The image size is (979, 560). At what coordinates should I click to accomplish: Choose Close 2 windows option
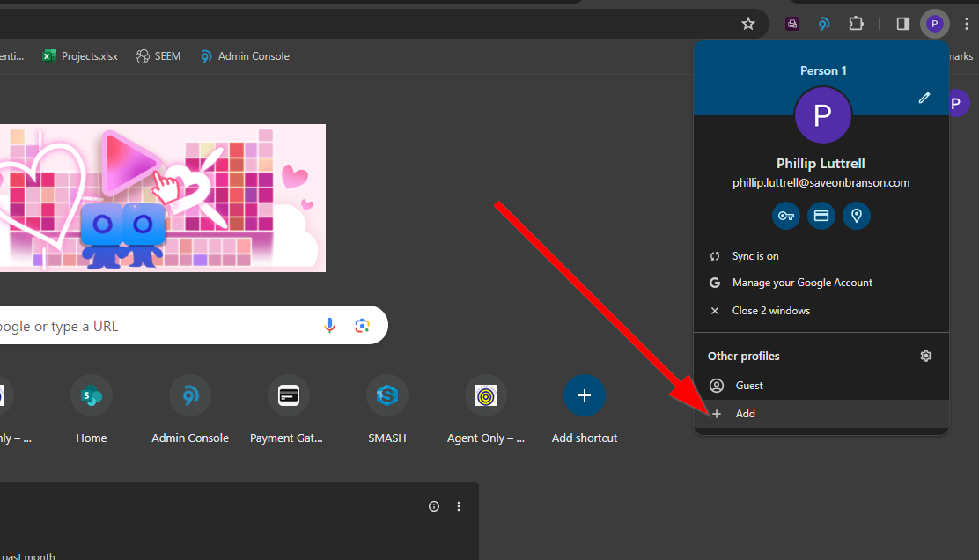click(x=770, y=311)
